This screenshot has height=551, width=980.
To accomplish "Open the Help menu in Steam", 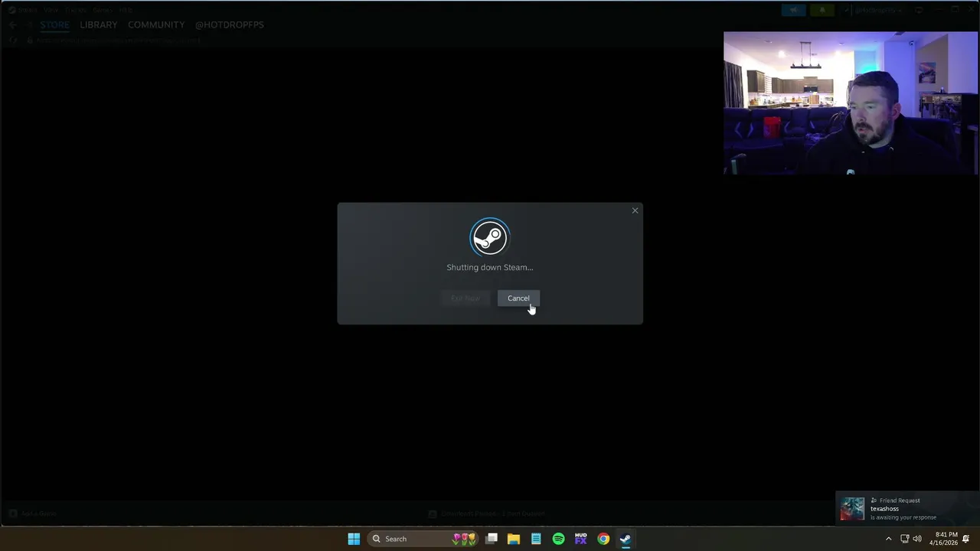I will point(126,10).
